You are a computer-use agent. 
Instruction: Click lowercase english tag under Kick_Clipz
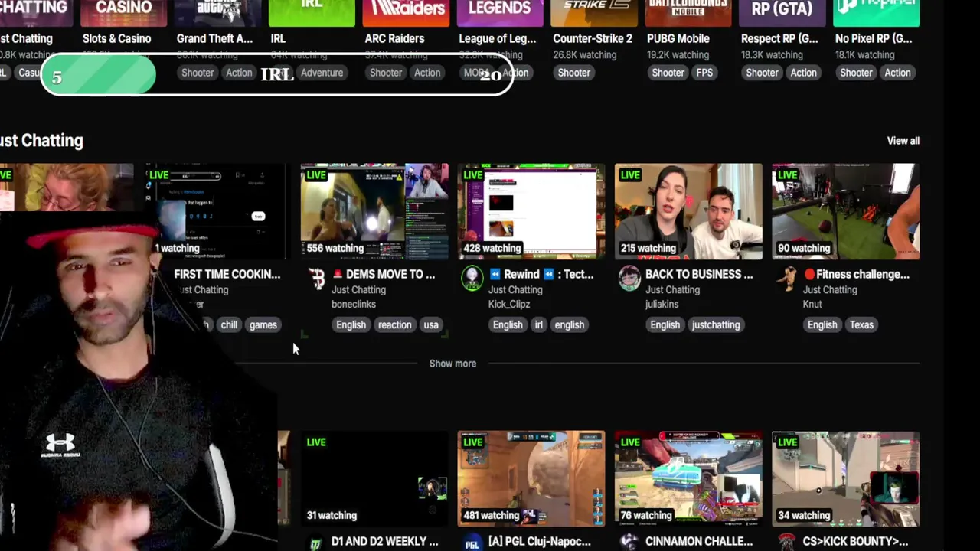(569, 324)
